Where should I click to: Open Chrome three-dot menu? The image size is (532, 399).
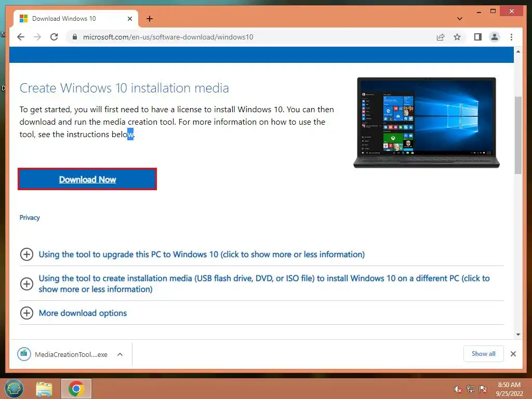click(511, 37)
